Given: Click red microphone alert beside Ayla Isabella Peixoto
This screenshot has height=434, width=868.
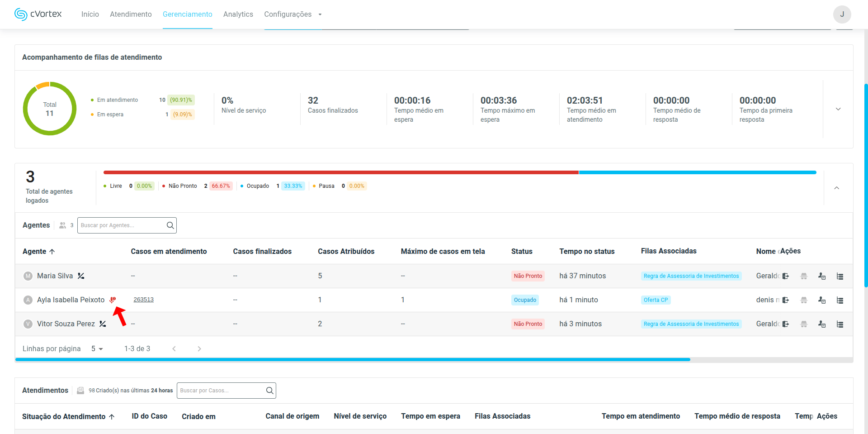Looking at the screenshot, I should coord(113,300).
